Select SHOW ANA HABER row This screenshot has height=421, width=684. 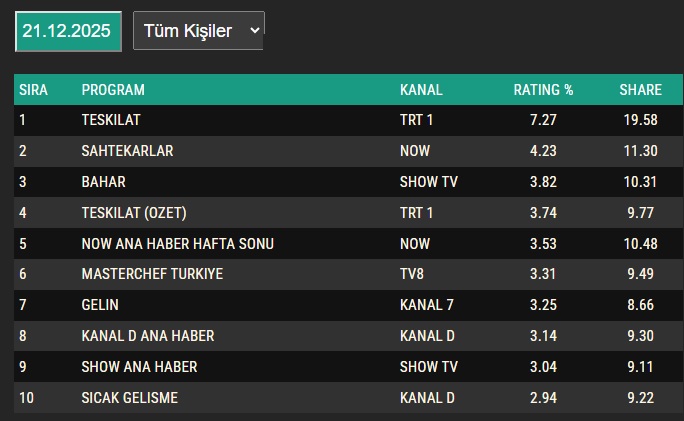click(348, 367)
